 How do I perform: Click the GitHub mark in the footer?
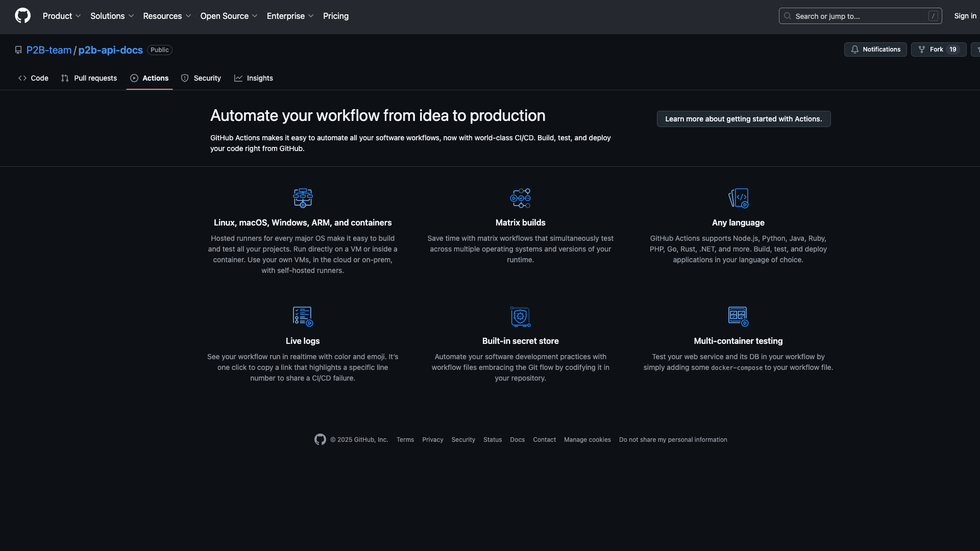(x=320, y=439)
